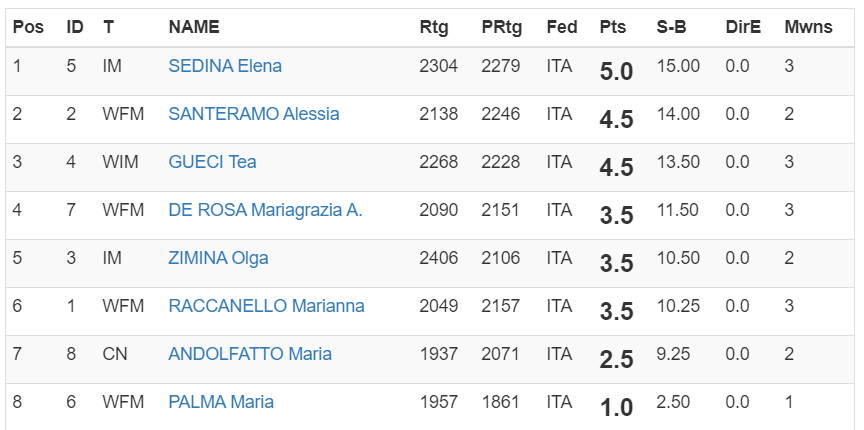Viewport: 864px width, 430px height.
Task: Click ZIMINA Olga's rating 2406
Action: pos(439,258)
